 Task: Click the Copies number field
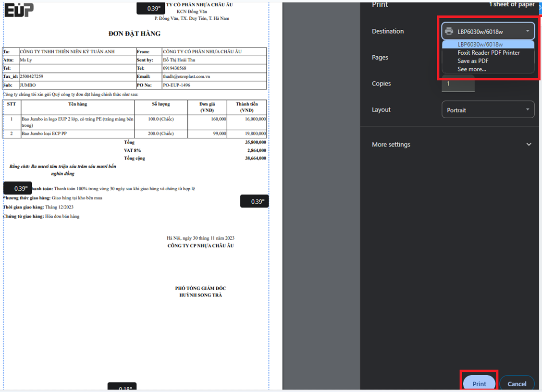[x=458, y=84]
